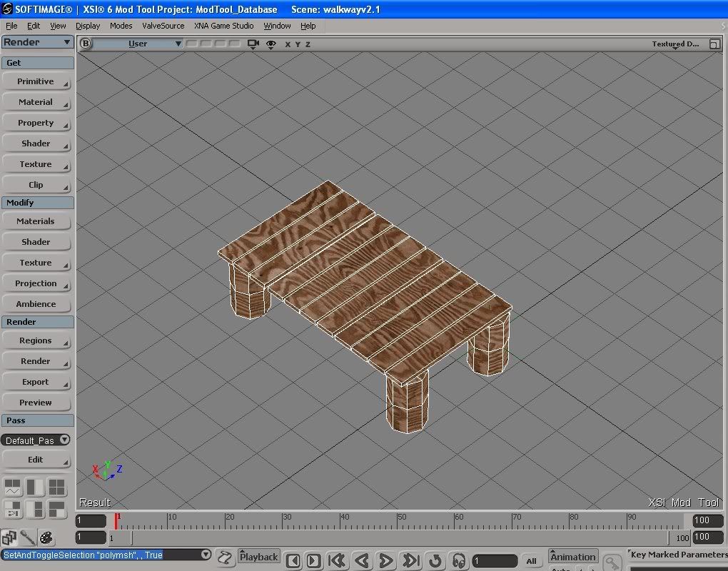
Task: Open the User view dropdown
Action: click(138, 44)
